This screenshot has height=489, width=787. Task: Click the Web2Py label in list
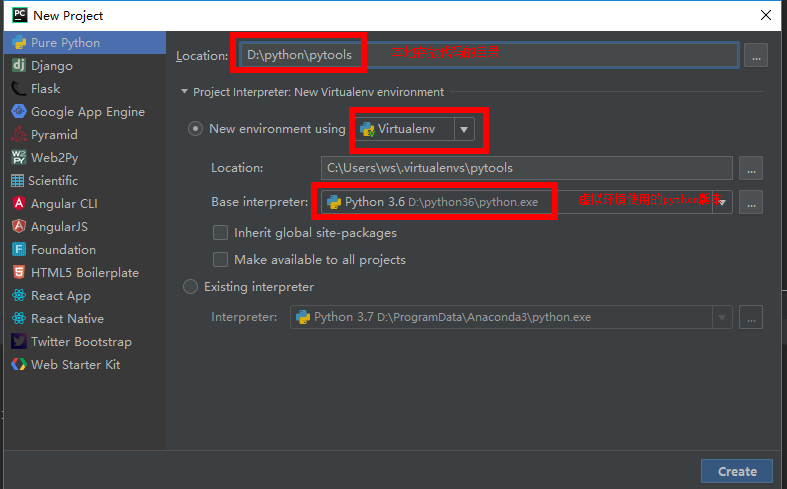(x=55, y=158)
